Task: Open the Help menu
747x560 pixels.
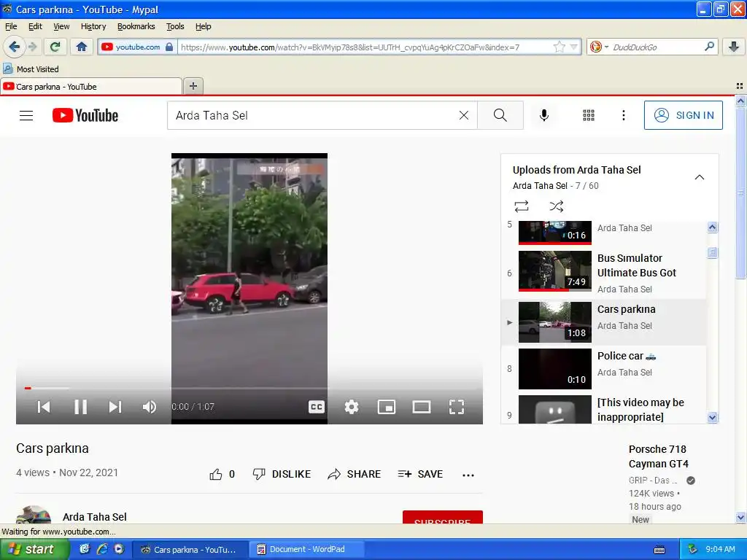Action: click(204, 26)
